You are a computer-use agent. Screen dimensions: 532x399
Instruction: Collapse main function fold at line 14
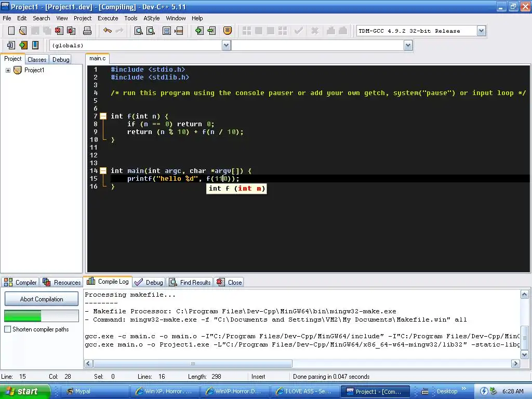click(103, 170)
